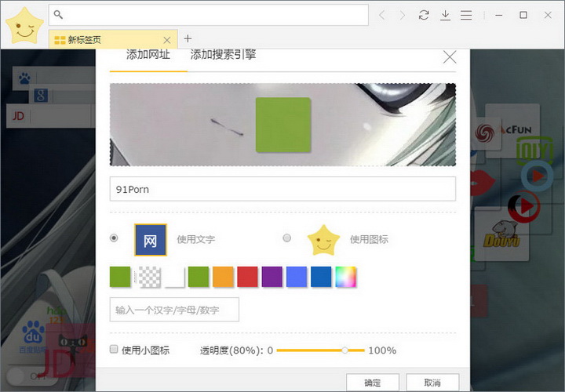The height and width of the screenshot is (392, 565).
Task: Confirm with the 确定 button
Action: point(373,383)
